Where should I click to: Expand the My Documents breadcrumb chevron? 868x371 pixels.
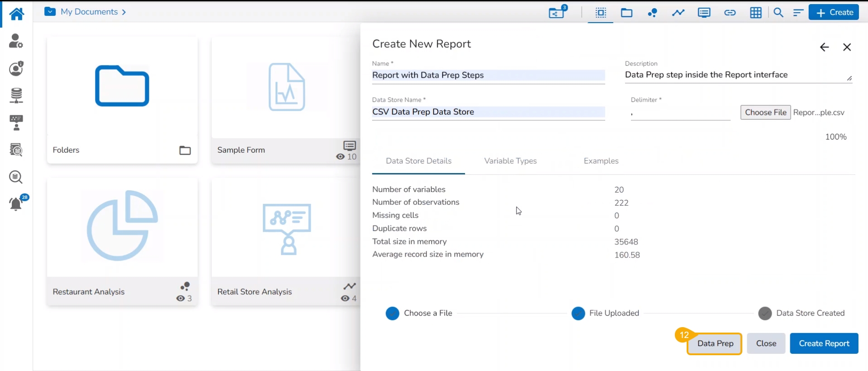pyautogui.click(x=124, y=12)
